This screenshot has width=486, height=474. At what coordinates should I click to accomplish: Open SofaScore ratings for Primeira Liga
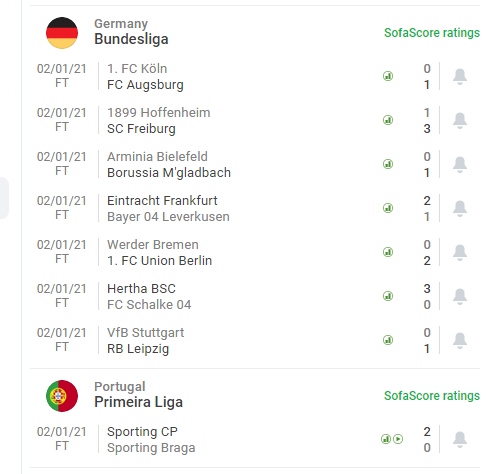pos(432,396)
